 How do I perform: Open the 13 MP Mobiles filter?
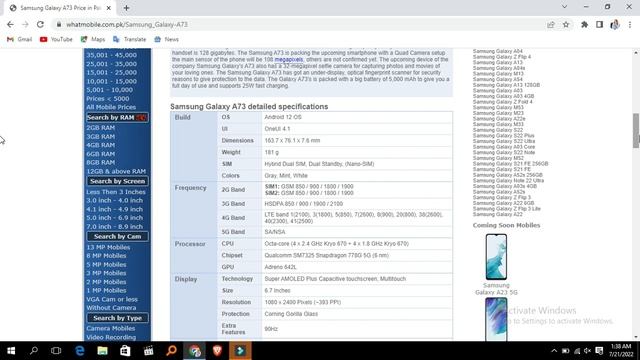click(108, 247)
